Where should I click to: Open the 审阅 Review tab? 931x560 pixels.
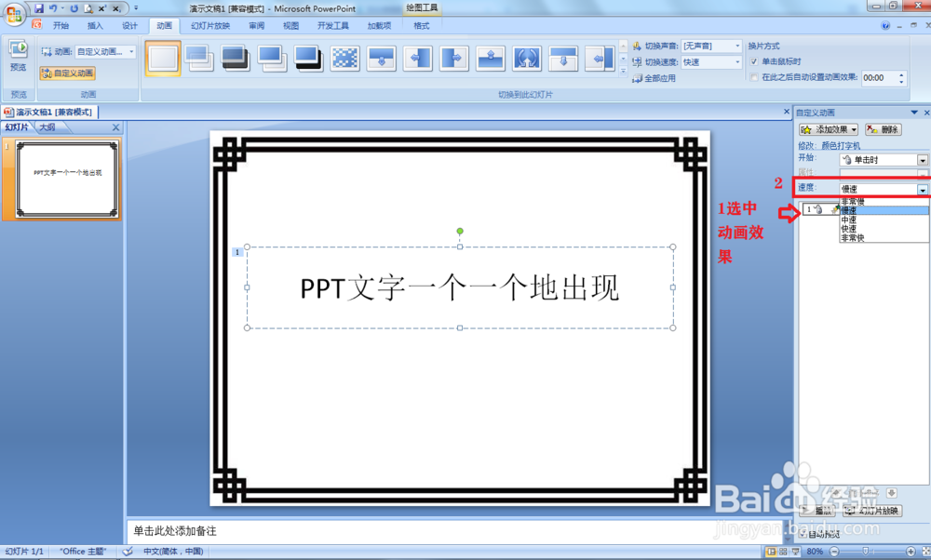click(x=257, y=25)
